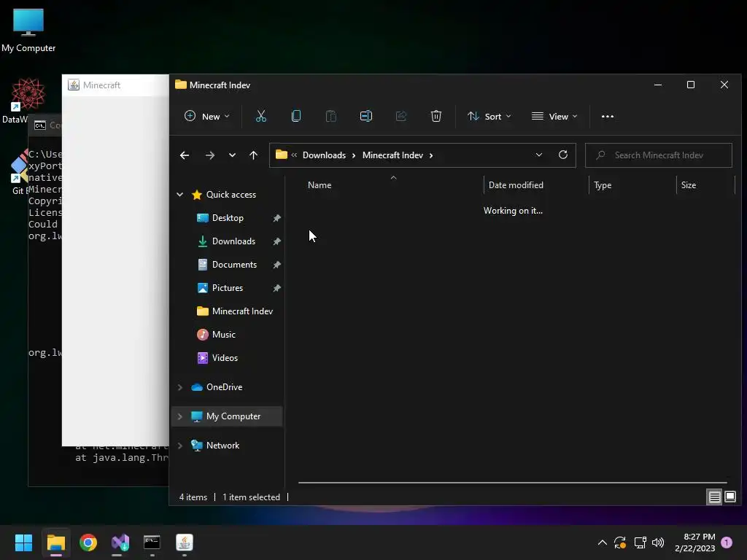Click the Rename icon in toolbar
This screenshot has width=747, height=560.
pos(366,116)
